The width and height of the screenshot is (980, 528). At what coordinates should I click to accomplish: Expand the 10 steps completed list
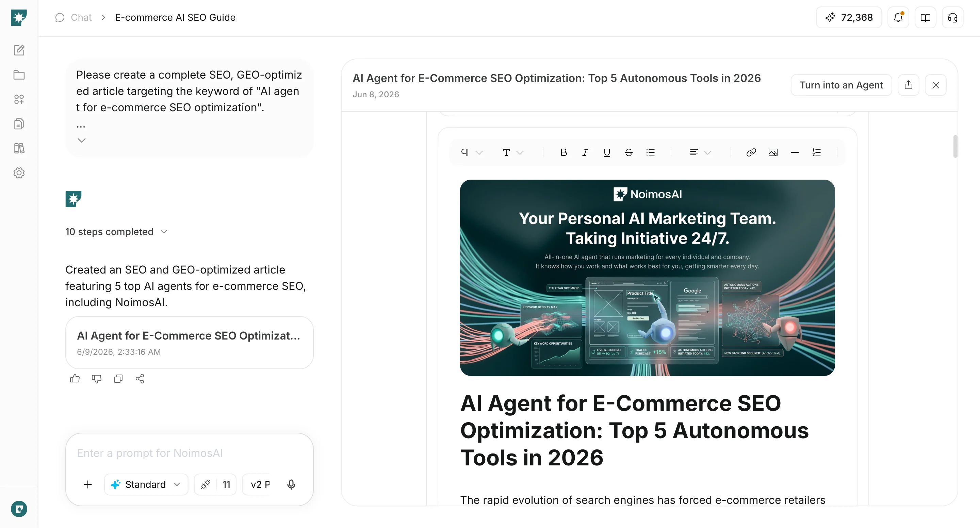point(116,232)
